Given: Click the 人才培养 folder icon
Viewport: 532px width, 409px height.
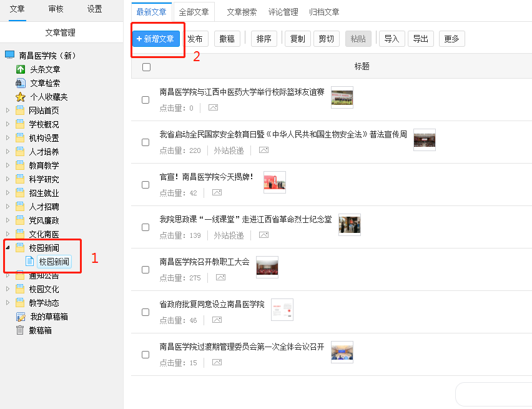Looking at the screenshot, I should click(x=20, y=152).
